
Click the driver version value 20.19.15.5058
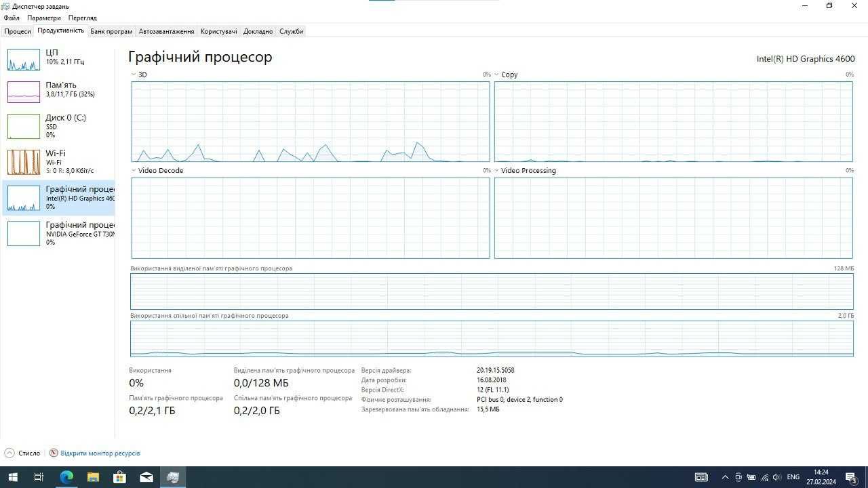point(495,371)
